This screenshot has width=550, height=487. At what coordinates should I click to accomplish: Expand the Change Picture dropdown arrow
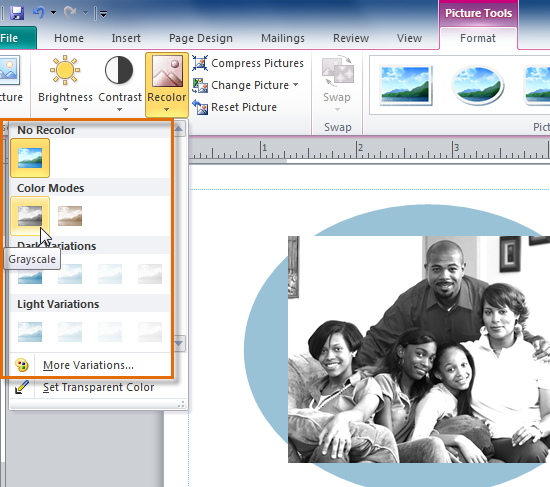click(296, 85)
